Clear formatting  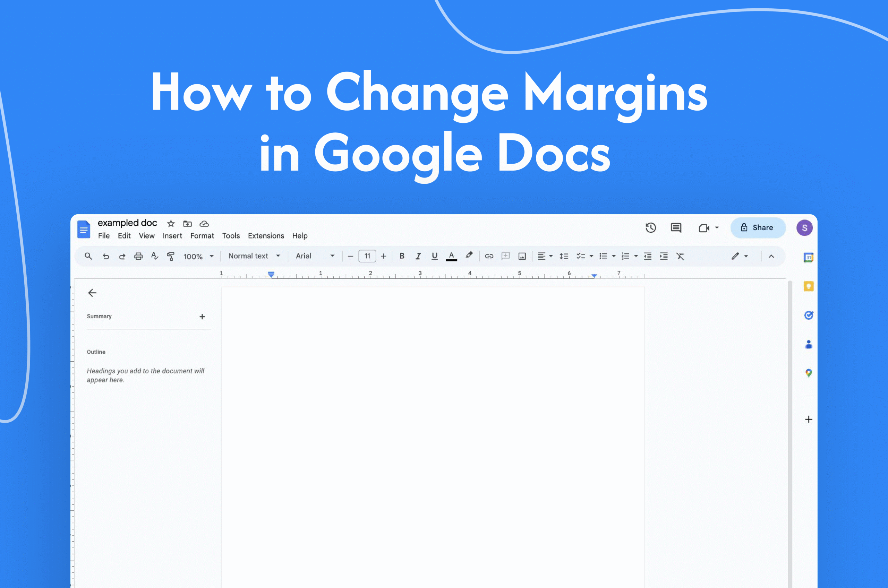click(x=680, y=256)
